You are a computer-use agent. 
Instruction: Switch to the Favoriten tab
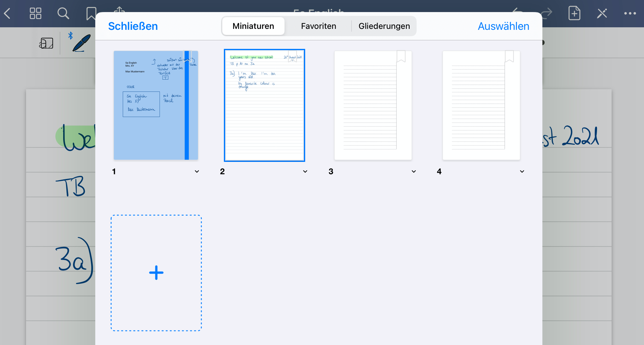pyautogui.click(x=319, y=26)
